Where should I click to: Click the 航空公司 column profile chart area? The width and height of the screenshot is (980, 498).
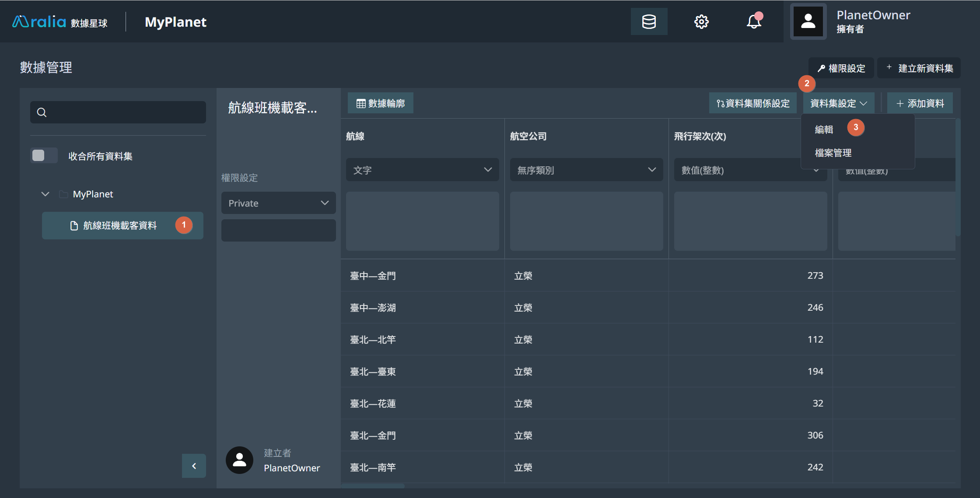click(x=586, y=221)
